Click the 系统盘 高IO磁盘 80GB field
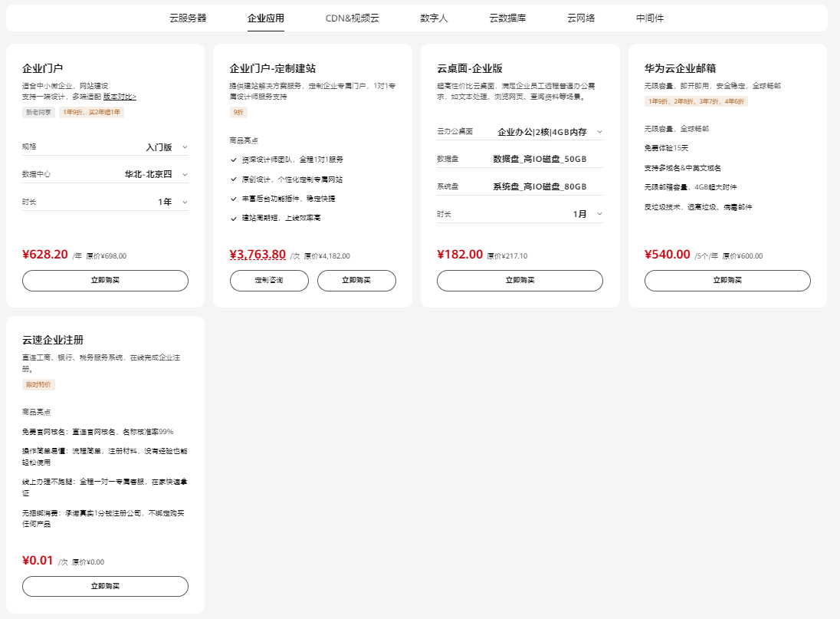Viewport: 840px width, 619px height. (540, 186)
